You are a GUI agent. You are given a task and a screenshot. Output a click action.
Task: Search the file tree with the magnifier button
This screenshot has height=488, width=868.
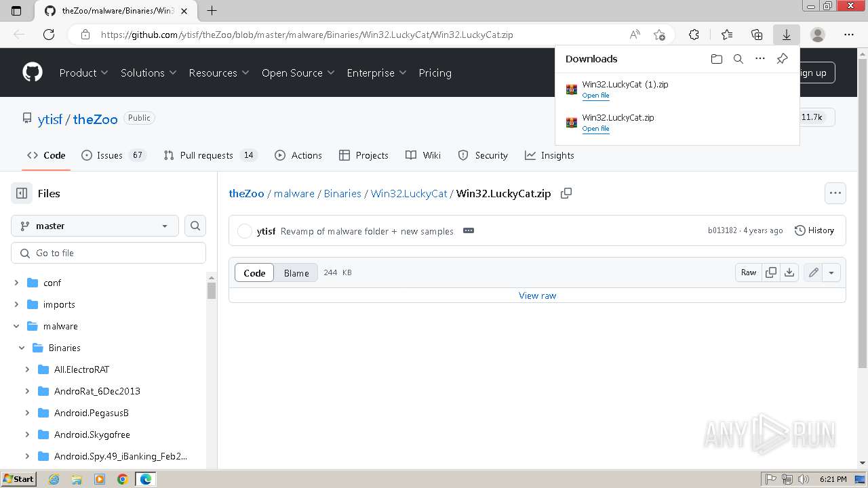pyautogui.click(x=195, y=226)
